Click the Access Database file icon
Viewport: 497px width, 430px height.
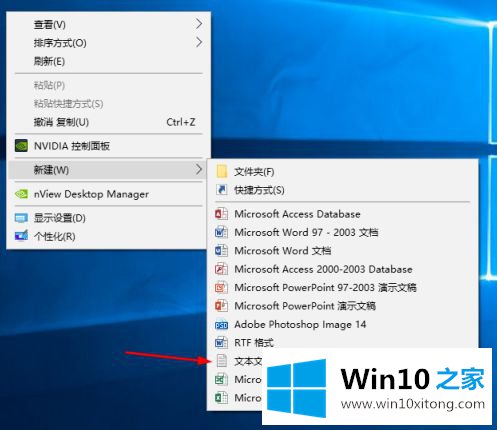click(x=222, y=214)
